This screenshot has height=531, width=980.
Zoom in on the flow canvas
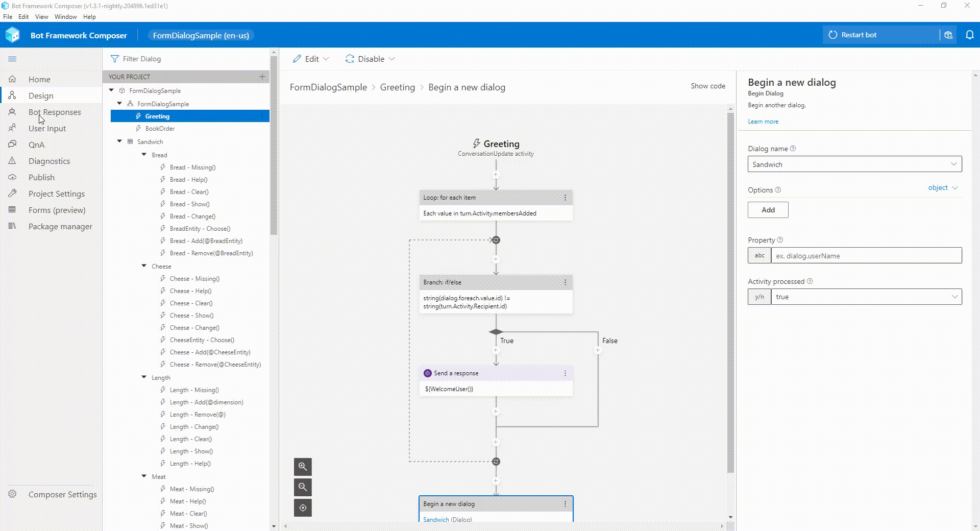302,467
